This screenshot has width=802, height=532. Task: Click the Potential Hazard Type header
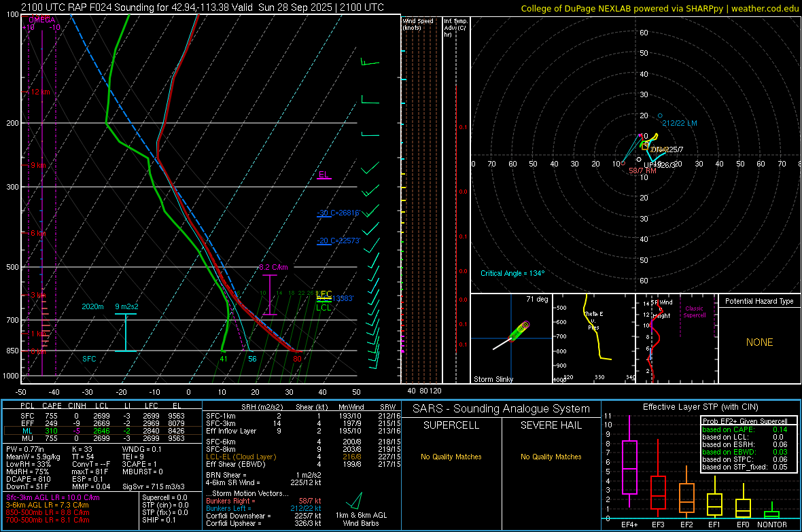coord(759,301)
